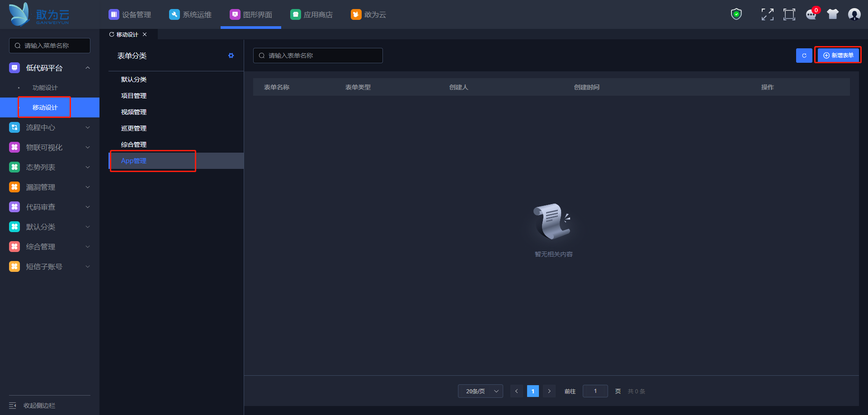Viewport: 868px width, 415px height.
Task: Click the 综合管理 sidebar menu icon
Action: (14, 247)
